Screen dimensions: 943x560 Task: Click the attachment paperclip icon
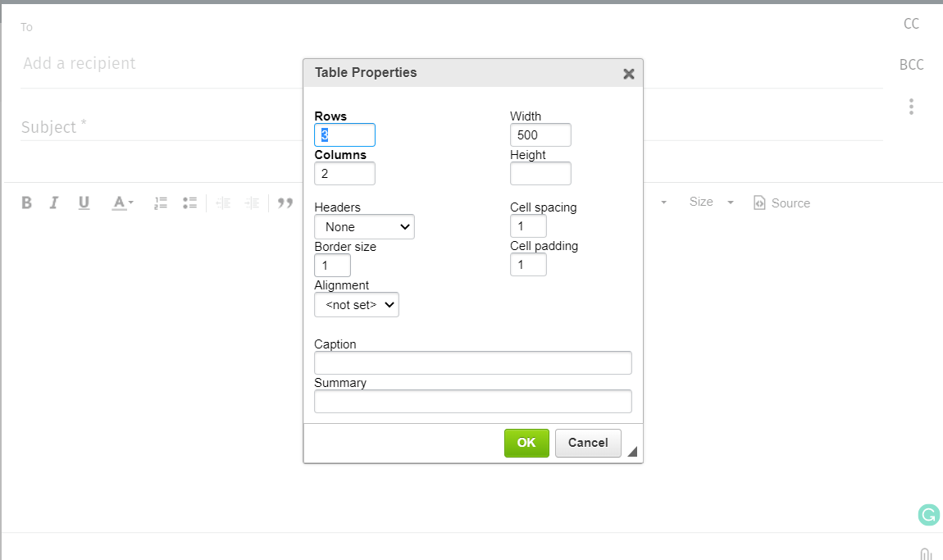click(x=925, y=553)
